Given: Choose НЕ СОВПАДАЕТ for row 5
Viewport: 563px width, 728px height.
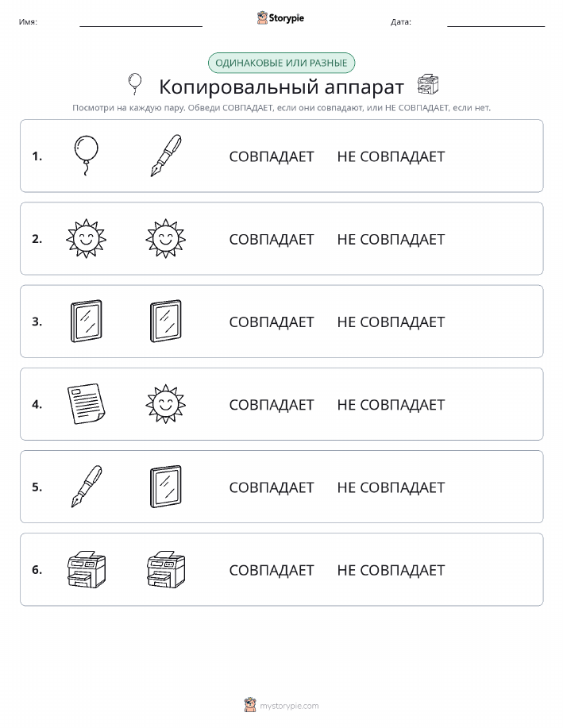Looking at the screenshot, I should (x=391, y=487).
